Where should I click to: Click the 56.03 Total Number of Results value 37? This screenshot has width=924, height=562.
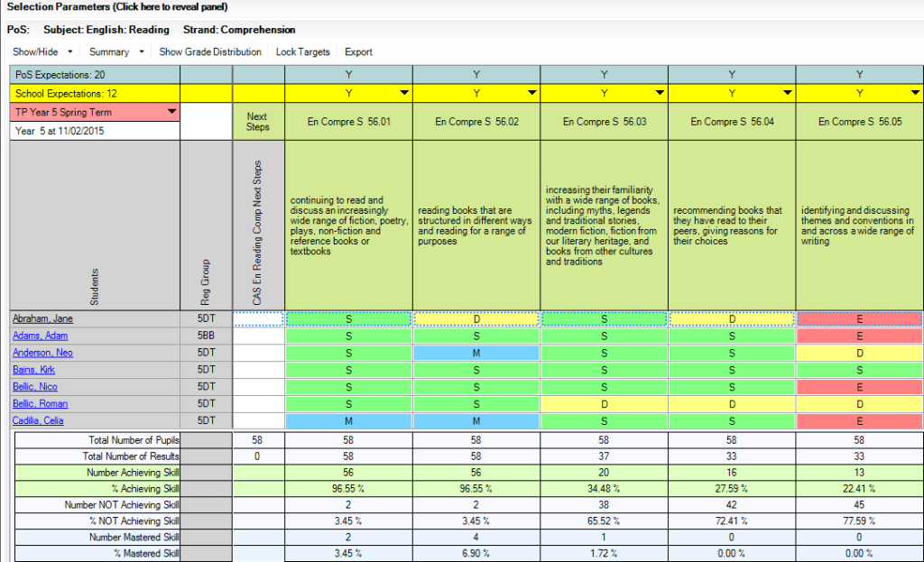pos(605,456)
